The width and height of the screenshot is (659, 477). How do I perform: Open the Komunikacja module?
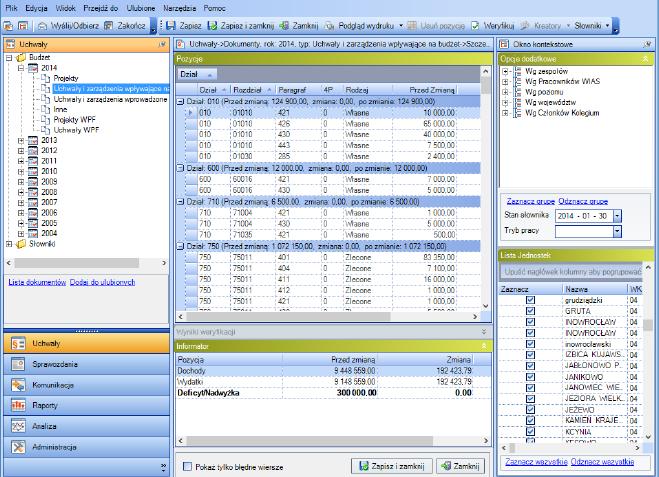(87, 385)
